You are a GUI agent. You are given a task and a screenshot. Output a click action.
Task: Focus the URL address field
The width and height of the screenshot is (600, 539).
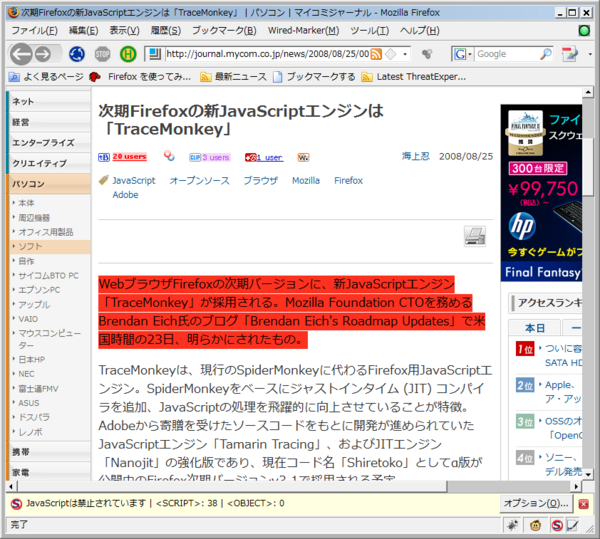267,54
